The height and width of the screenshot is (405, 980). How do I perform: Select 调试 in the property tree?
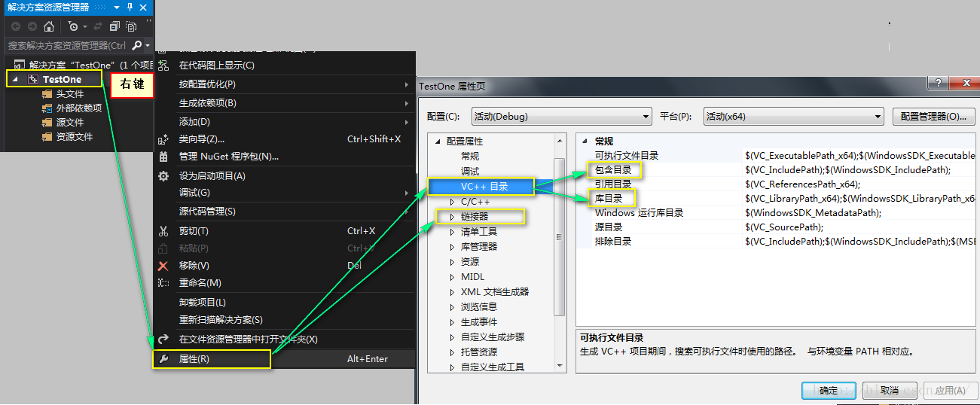click(470, 172)
